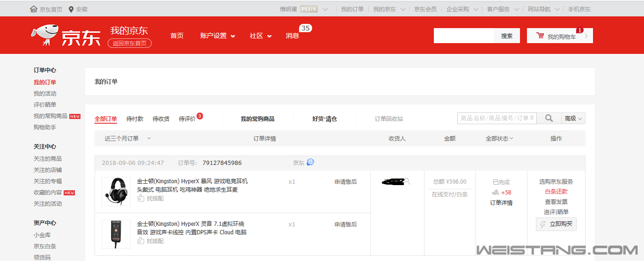Open the 暴风 gaming headset title
Viewport: 644px width, 261px height.
pyautogui.click(x=192, y=186)
